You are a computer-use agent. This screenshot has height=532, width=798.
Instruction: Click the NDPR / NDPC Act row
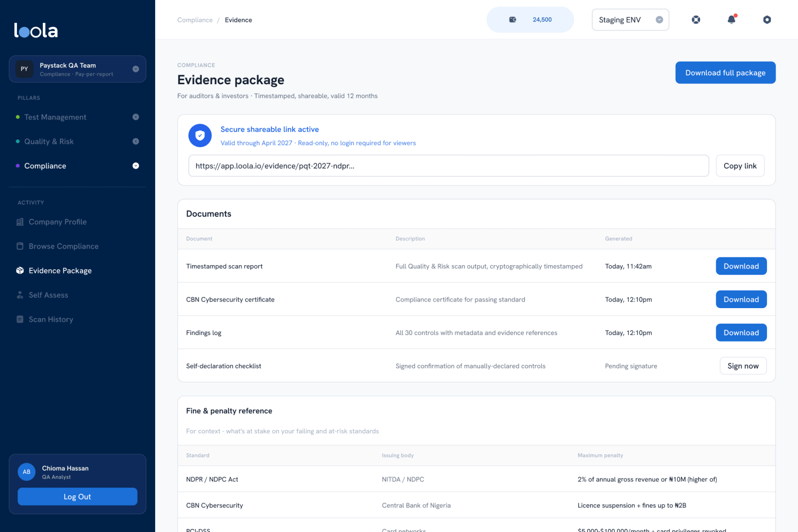pyautogui.click(x=476, y=479)
